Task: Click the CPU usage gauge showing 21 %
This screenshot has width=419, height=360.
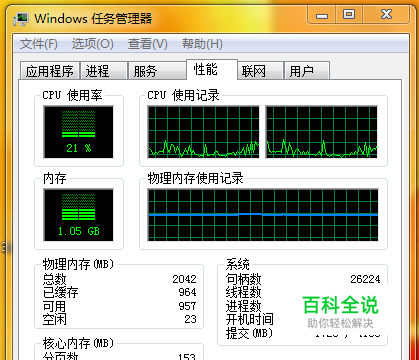Action: [78, 132]
